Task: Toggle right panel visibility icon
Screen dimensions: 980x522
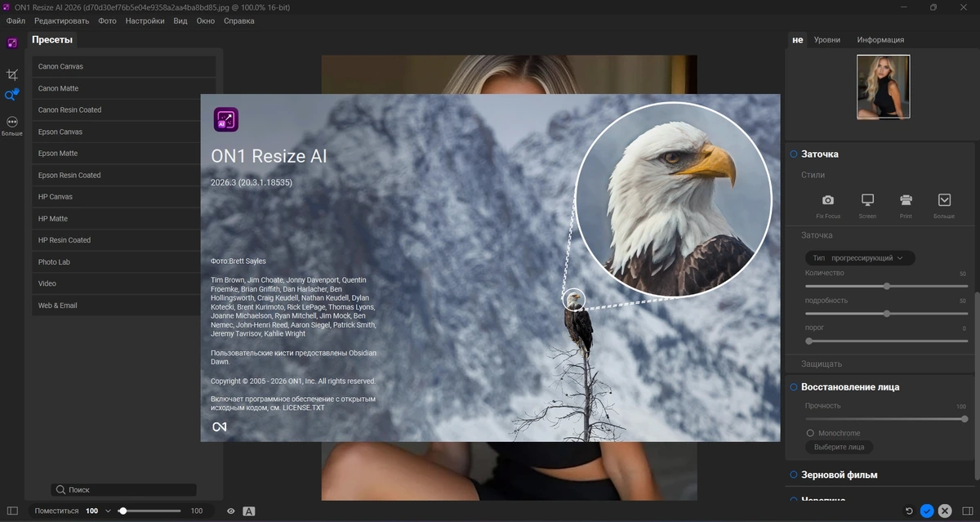Action: (x=968, y=511)
